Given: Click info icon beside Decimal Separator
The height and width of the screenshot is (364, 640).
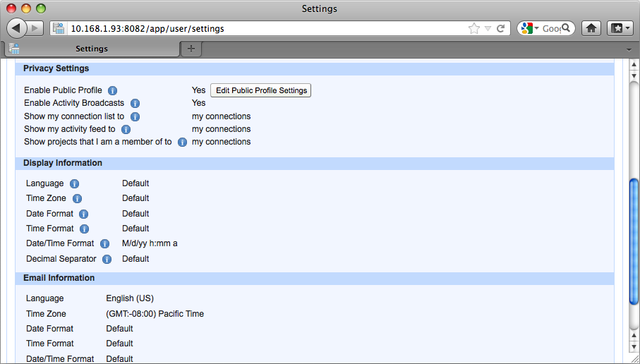Looking at the screenshot, I should click(x=107, y=260).
